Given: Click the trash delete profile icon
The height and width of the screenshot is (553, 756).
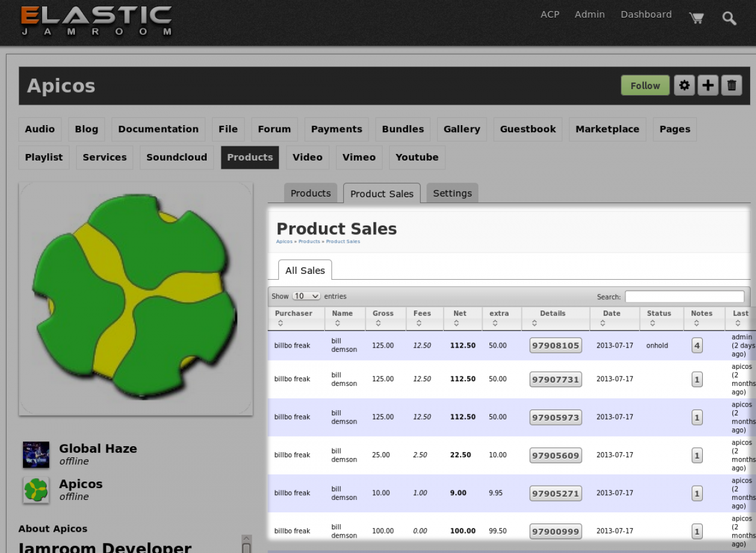Looking at the screenshot, I should point(731,86).
